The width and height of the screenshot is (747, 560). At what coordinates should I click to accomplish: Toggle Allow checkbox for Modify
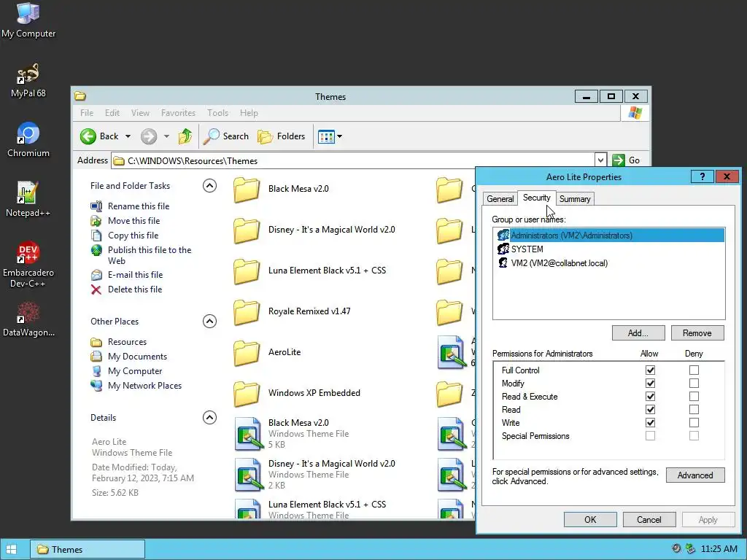[x=650, y=384]
